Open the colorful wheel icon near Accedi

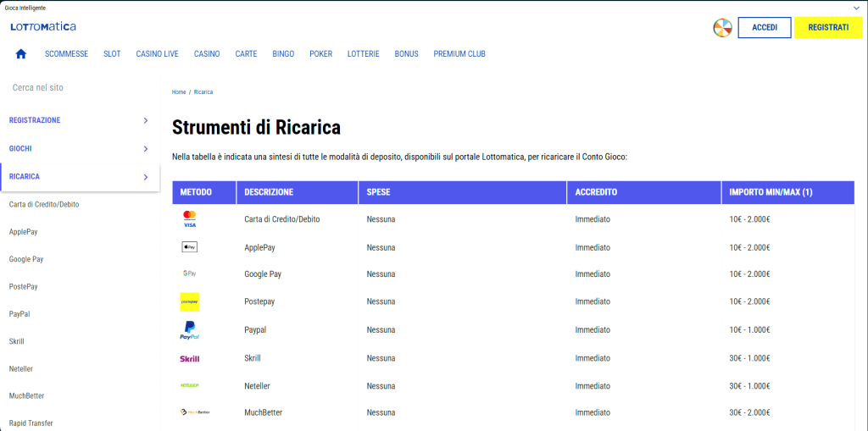[722, 28]
